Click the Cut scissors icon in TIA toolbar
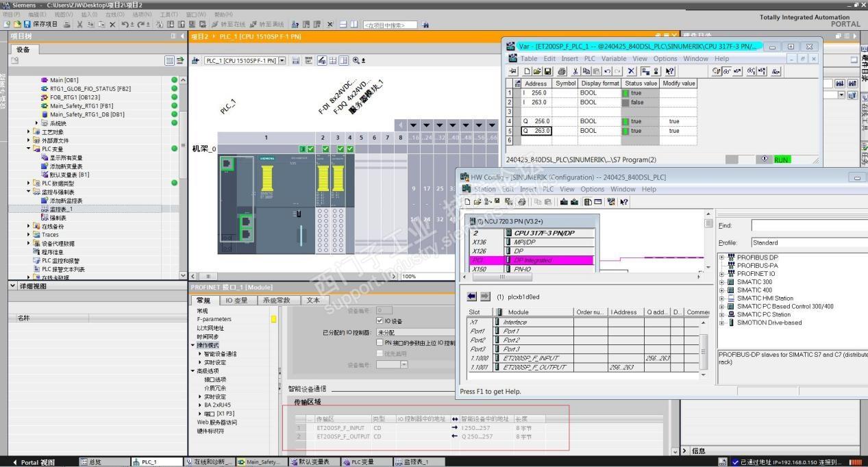This screenshot has height=467, width=868. pyautogui.click(x=79, y=24)
